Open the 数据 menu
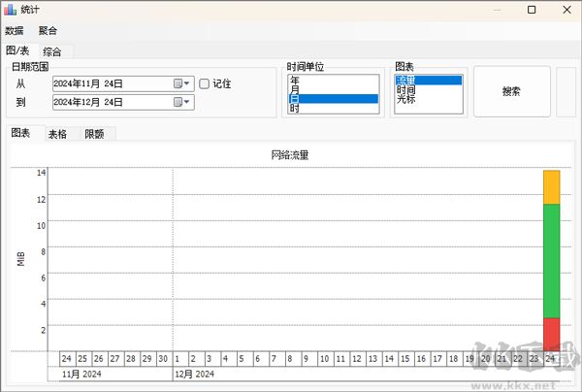Viewport: 582px width, 392px height. coord(15,30)
